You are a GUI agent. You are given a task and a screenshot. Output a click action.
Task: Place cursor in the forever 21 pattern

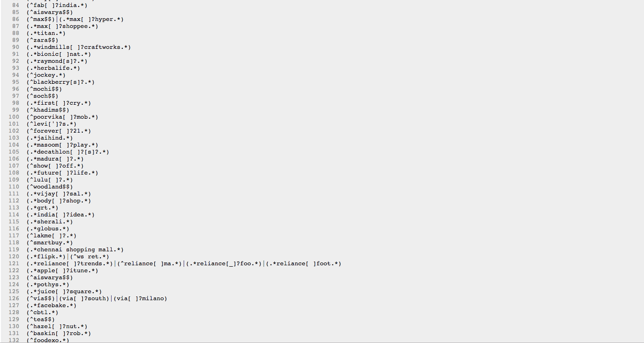[x=59, y=131]
